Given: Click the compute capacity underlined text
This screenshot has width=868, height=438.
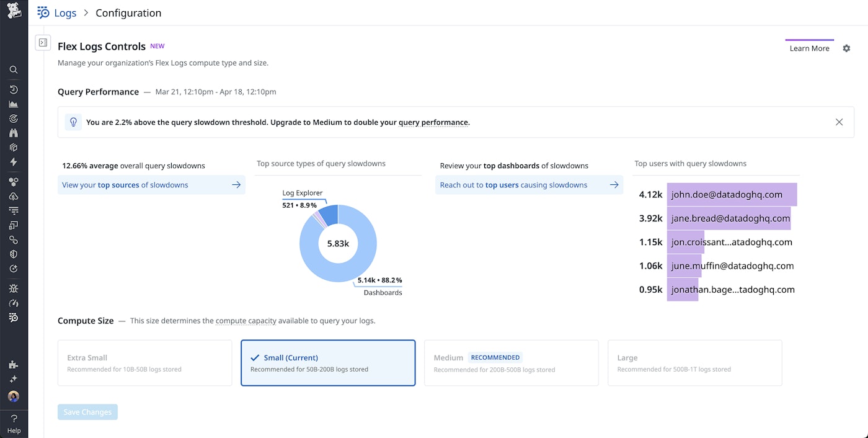Looking at the screenshot, I should click(x=247, y=321).
